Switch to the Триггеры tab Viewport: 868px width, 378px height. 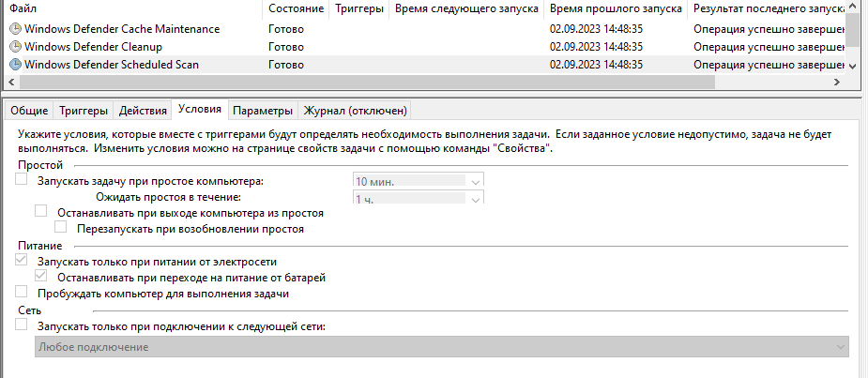[84, 111]
